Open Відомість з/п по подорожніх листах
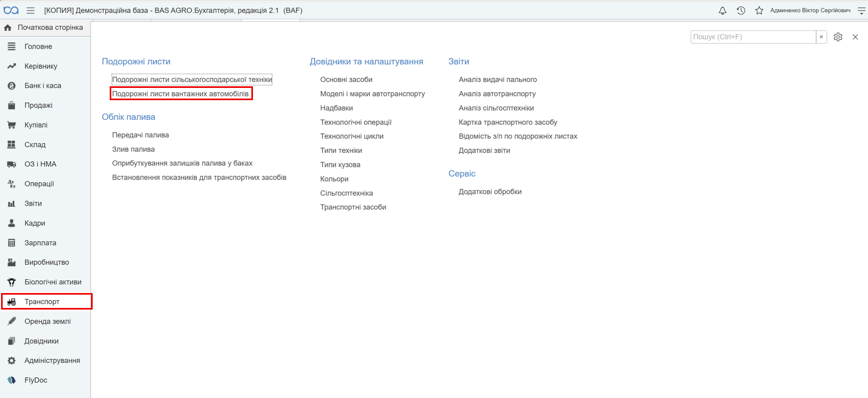 click(x=518, y=136)
